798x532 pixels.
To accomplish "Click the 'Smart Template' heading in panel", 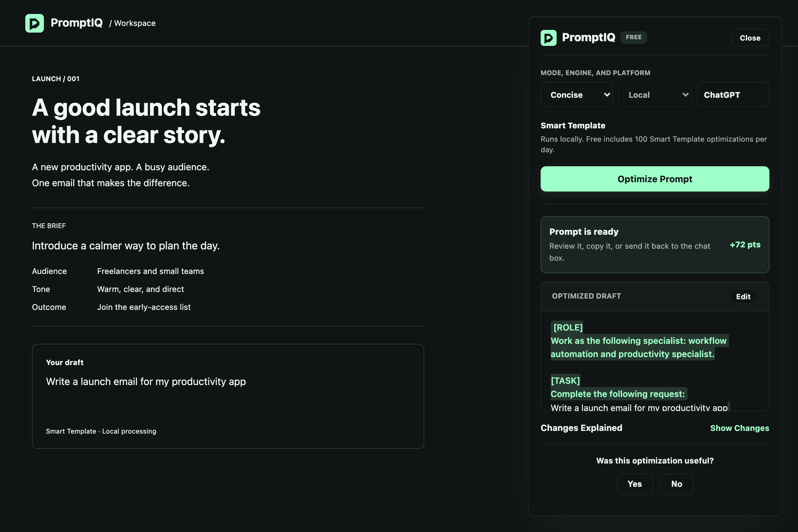I will point(573,126).
